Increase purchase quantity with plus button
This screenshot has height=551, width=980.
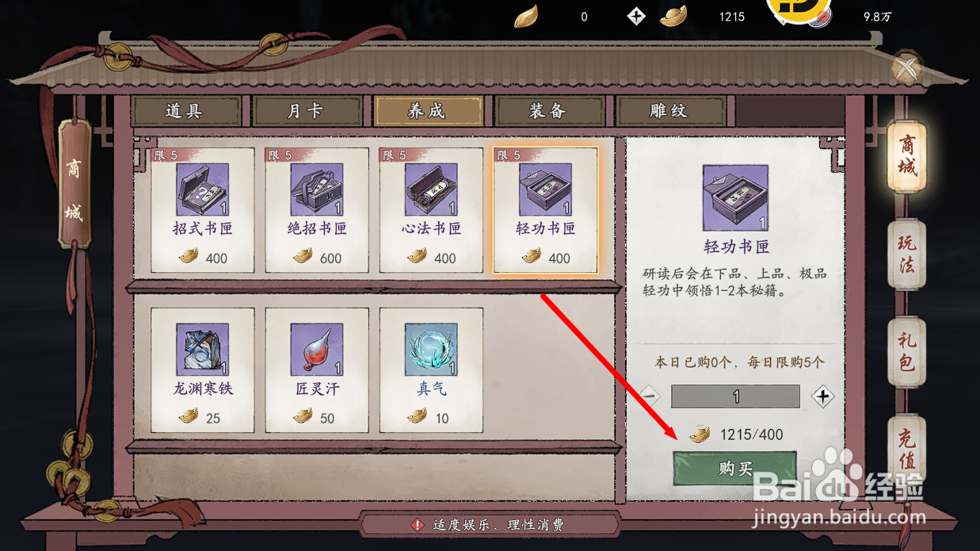coord(823,396)
